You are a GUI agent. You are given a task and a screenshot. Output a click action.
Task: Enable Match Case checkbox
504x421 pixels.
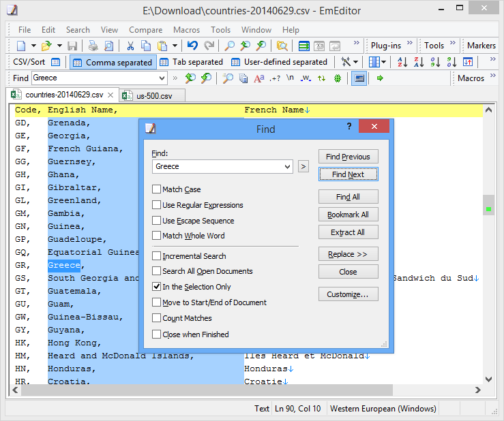coord(157,189)
